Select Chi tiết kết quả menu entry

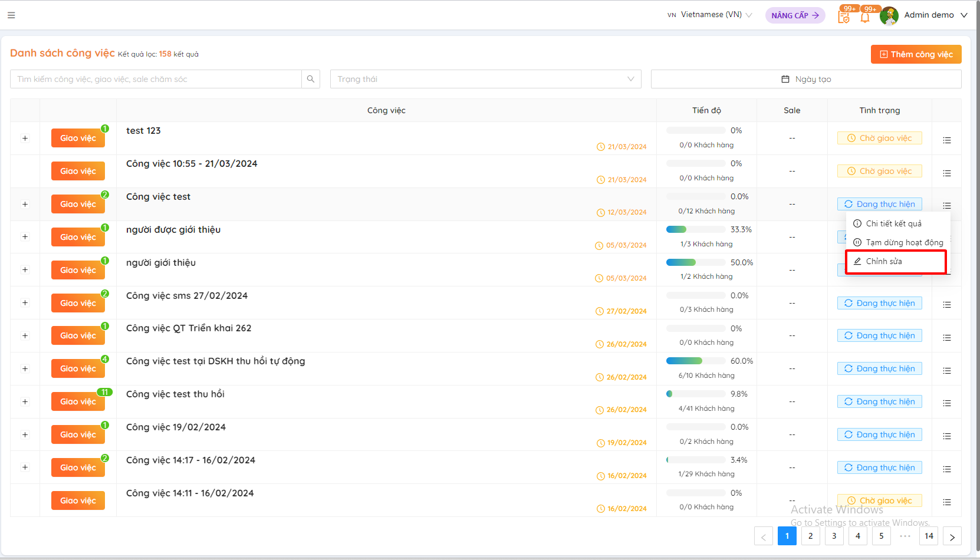coord(898,223)
